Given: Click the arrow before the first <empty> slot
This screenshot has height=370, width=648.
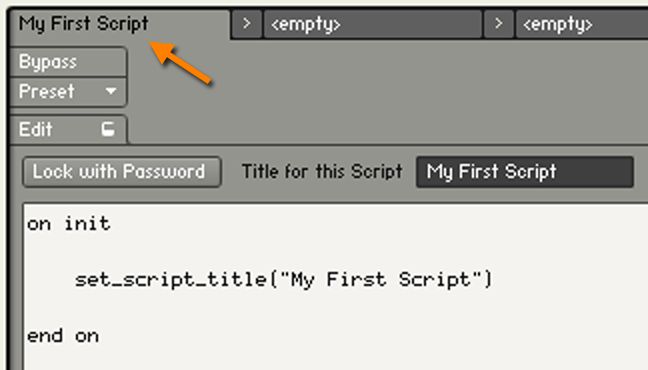Looking at the screenshot, I should coord(247,24).
